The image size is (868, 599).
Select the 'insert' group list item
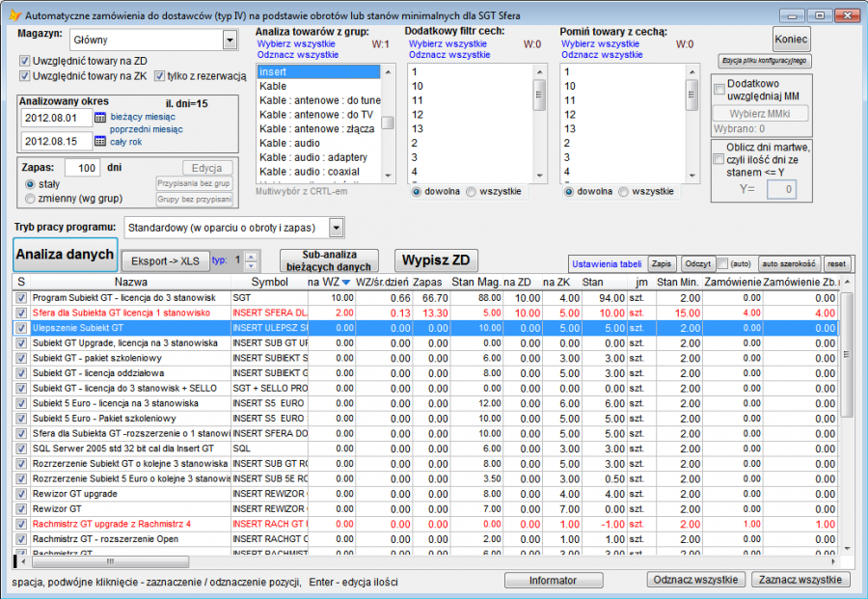(319, 72)
